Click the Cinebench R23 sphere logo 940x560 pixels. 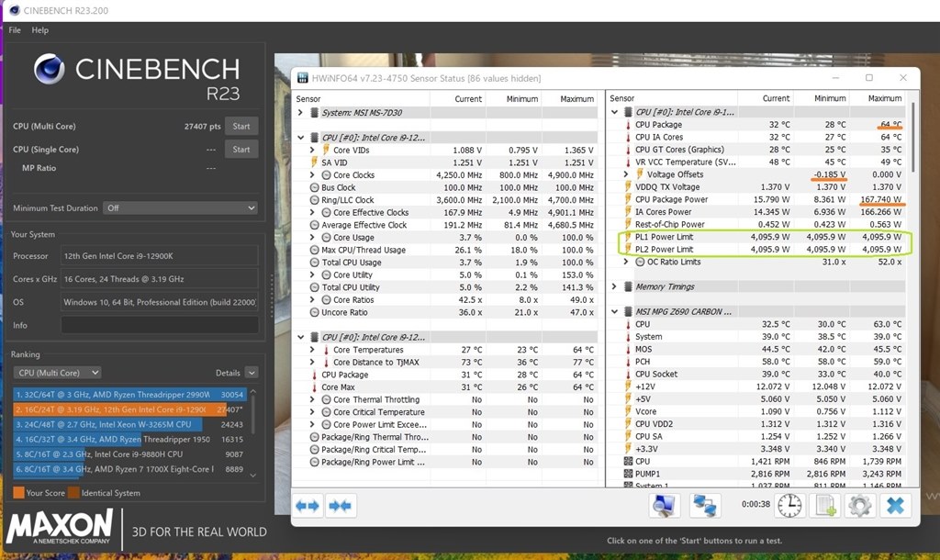point(50,68)
